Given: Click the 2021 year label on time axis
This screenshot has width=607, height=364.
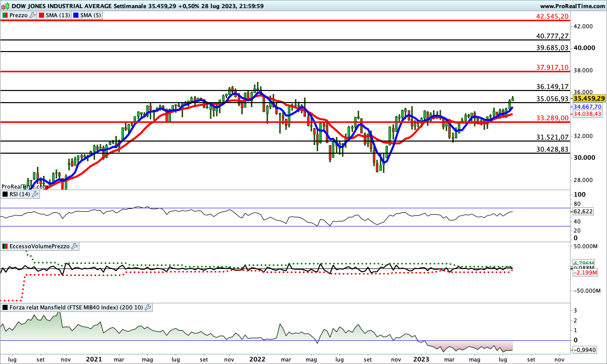Looking at the screenshot, I should point(94,359).
